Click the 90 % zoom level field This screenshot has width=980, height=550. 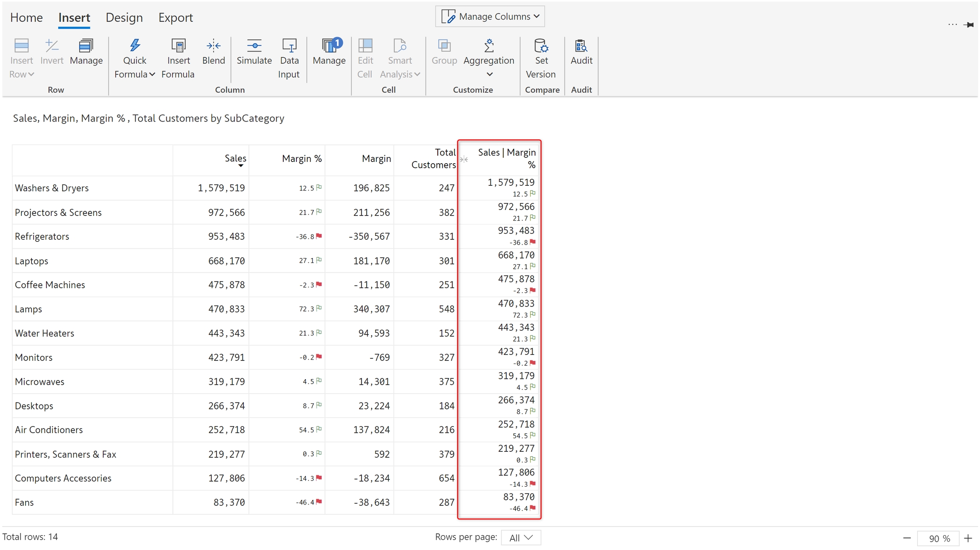(x=939, y=538)
